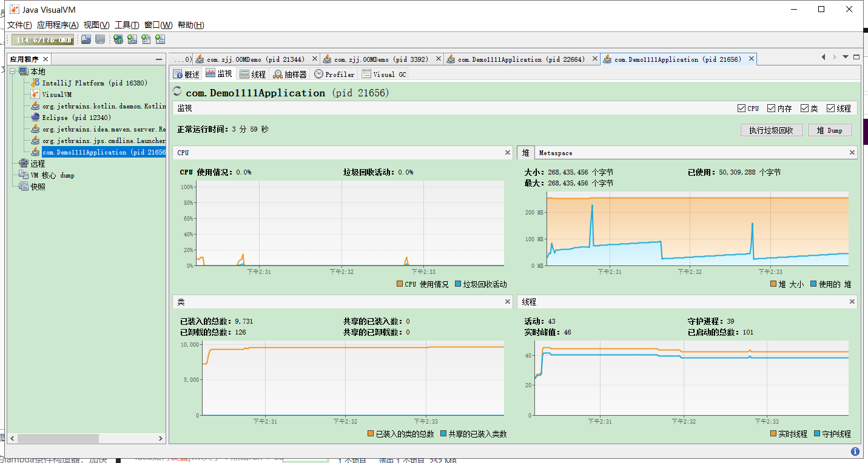The image size is (868, 463).
Task: Click the Add Remote Host toolbar icon
Action: pos(118,39)
